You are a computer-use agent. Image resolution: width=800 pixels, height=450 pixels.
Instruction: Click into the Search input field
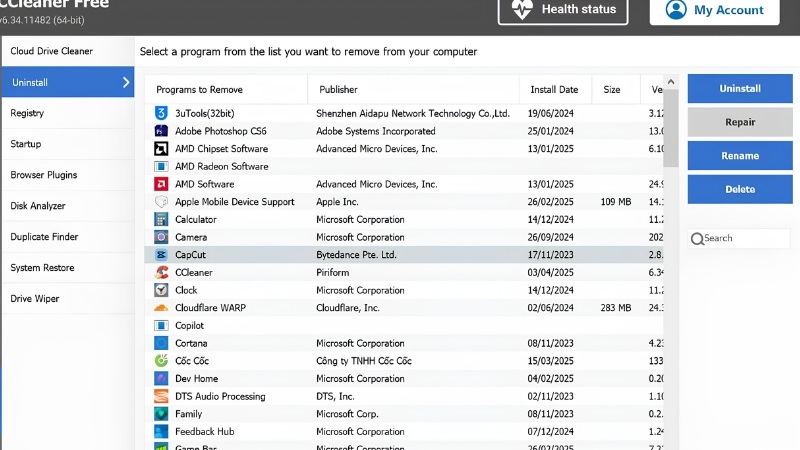739,238
